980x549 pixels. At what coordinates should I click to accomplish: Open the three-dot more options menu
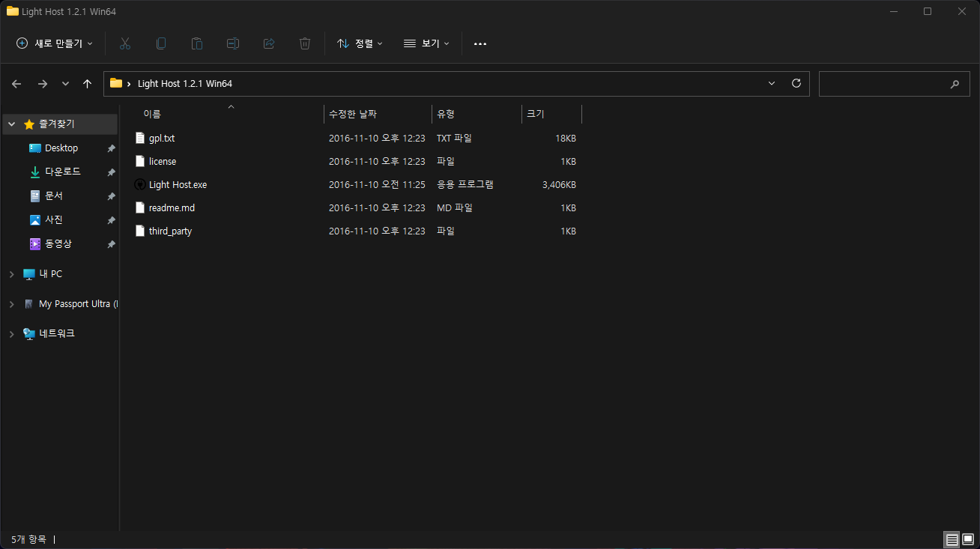480,43
